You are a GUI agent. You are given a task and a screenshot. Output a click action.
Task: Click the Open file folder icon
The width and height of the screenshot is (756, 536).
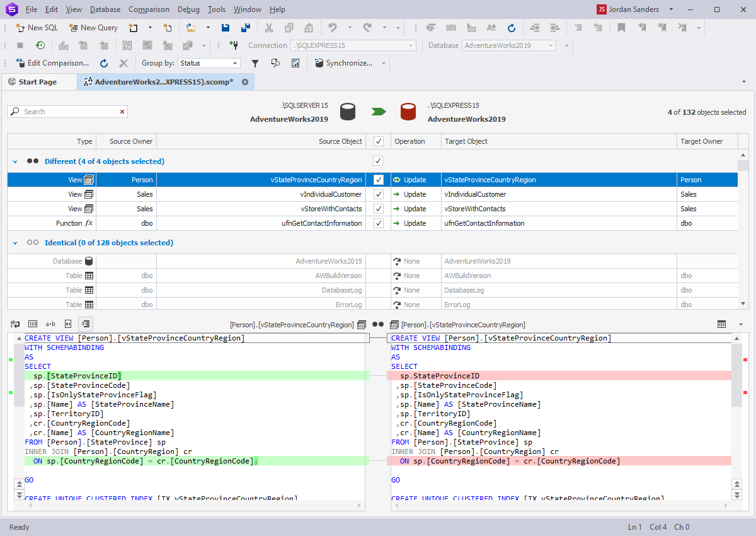tap(191, 28)
